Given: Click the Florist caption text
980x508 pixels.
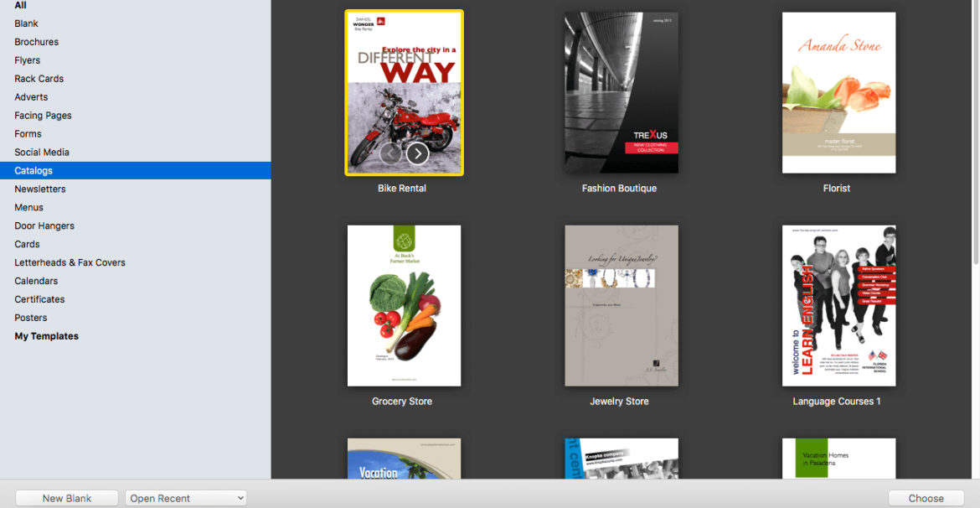Looking at the screenshot, I should [837, 188].
